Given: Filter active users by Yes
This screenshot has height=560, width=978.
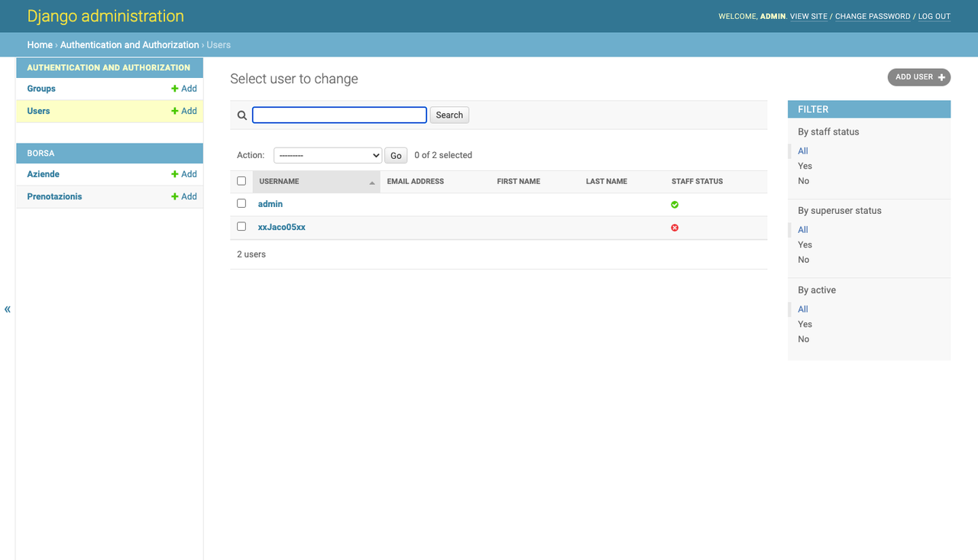Looking at the screenshot, I should tap(805, 324).
